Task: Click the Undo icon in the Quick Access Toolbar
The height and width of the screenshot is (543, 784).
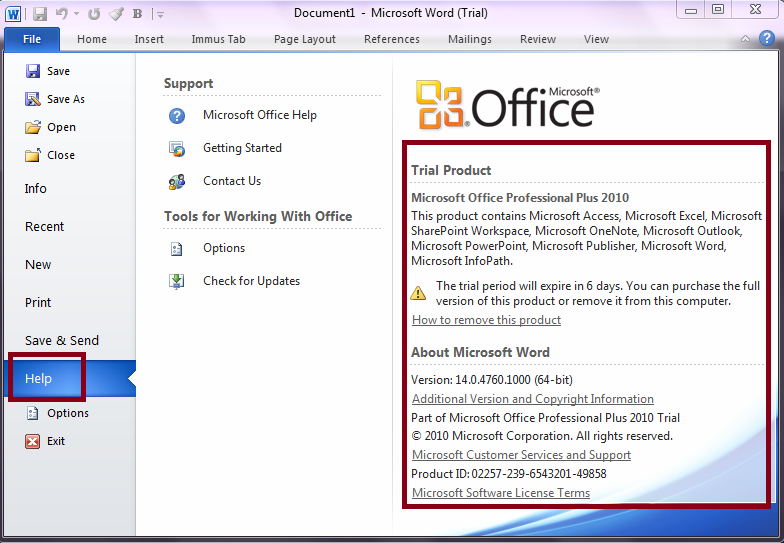Action: point(62,14)
